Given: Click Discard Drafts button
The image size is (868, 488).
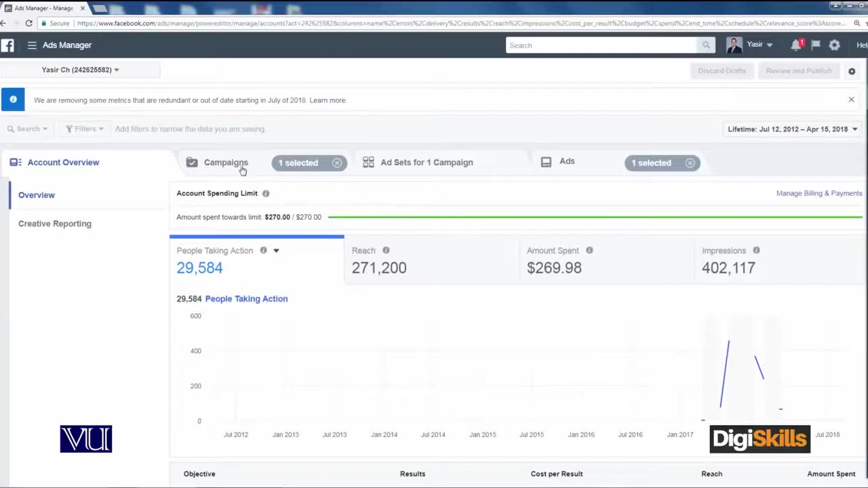Looking at the screenshot, I should coord(722,70).
